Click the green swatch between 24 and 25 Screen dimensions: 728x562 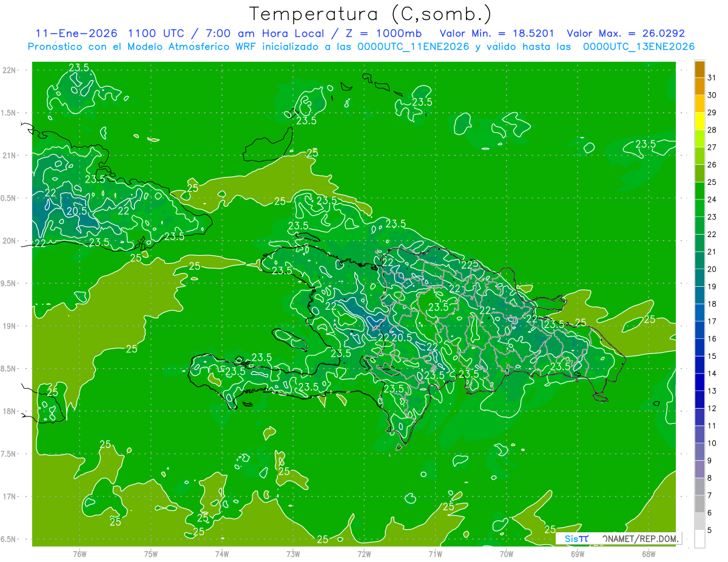(699, 191)
